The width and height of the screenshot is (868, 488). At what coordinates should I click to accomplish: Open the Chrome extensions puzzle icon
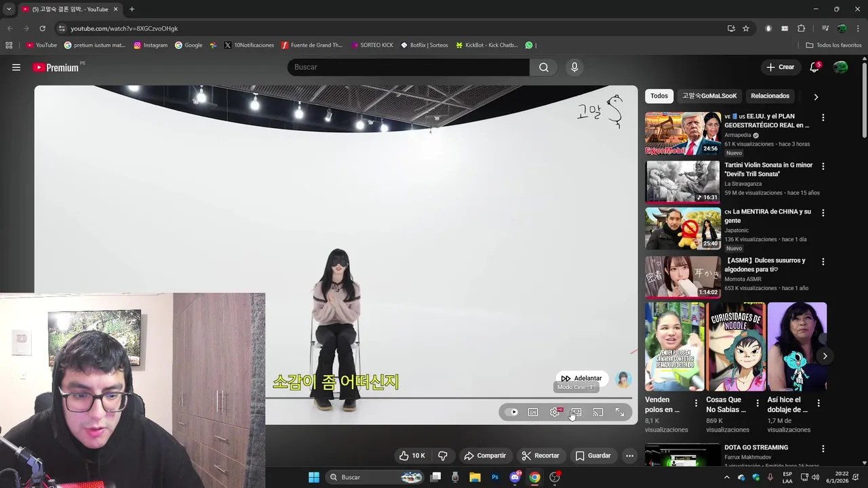(801, 28)
